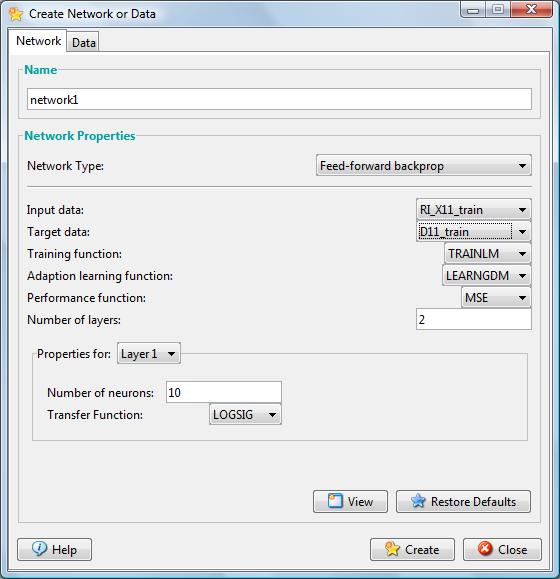Click the Properties for label
Viewport: 560px width, 579px height.
(74, 354)
